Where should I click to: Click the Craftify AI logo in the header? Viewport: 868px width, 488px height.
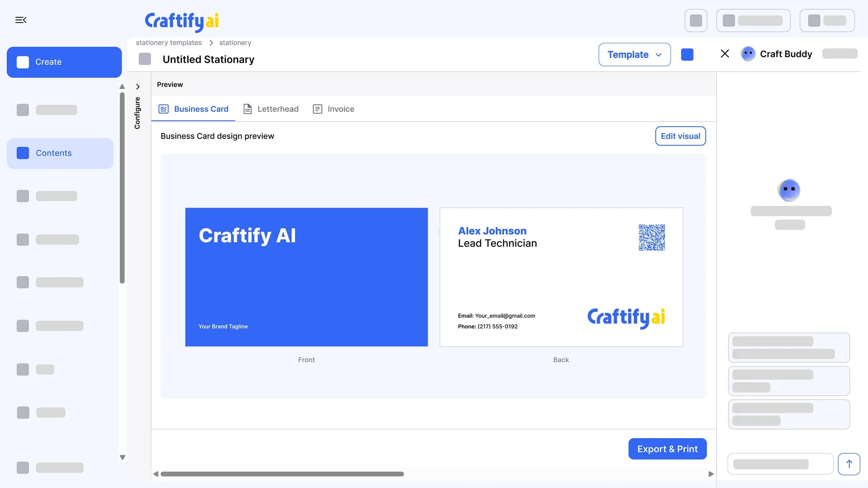182,22
